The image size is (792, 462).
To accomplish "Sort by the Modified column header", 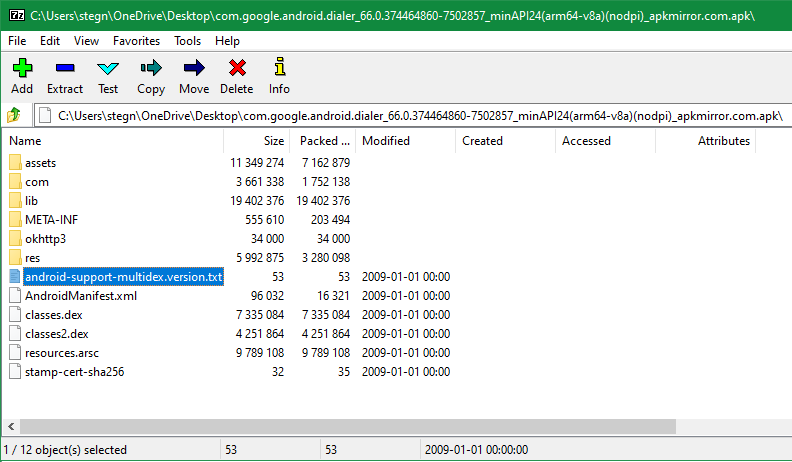I will click(x=386, y=141).
